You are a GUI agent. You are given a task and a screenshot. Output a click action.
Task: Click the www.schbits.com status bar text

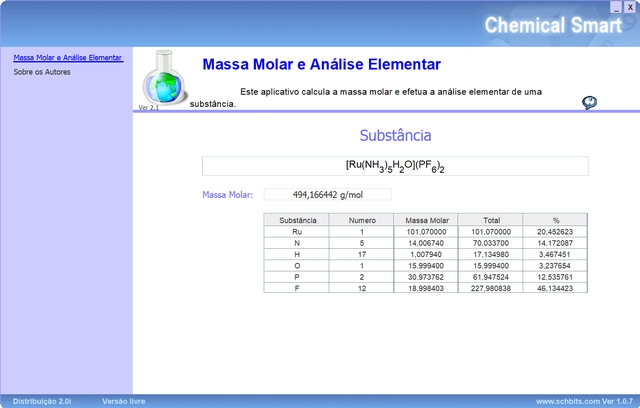coord(584,401)
